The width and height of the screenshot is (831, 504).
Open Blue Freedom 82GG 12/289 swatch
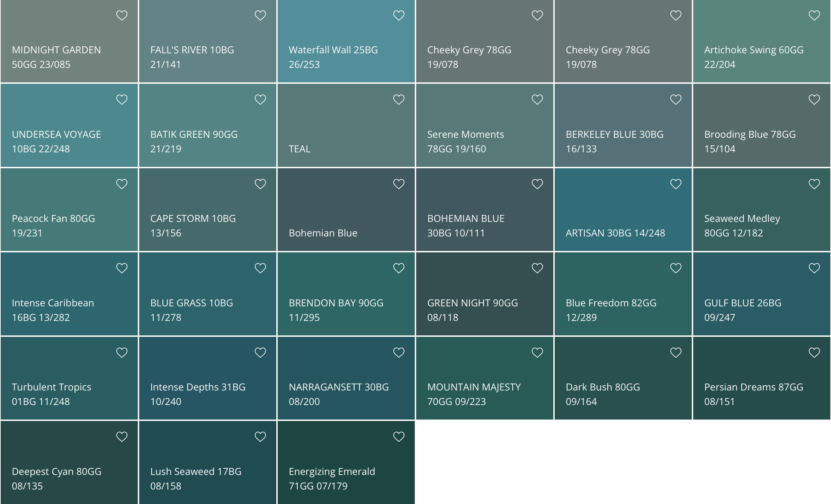coord(623,294)
